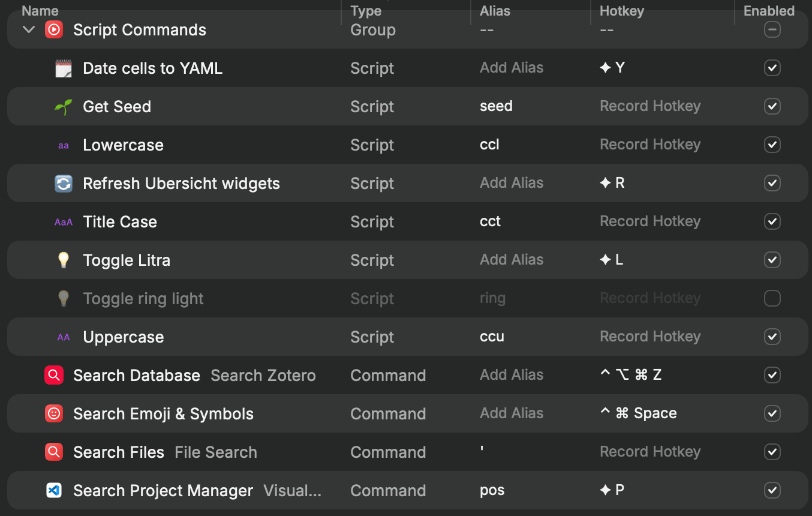Click the light bulb icon for Toggle Litra
Viewport: 812px width, 516px height.
click(x=63, y=260)
